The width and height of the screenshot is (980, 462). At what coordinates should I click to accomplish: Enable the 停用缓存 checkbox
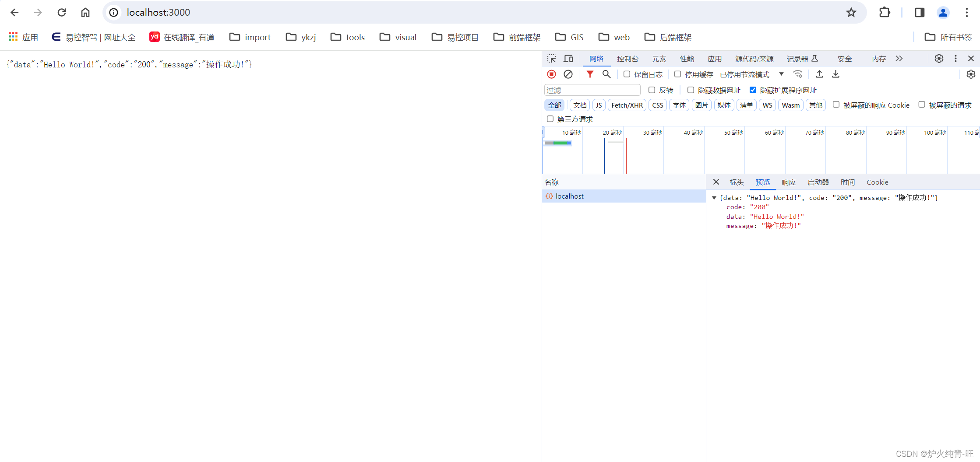[677, 74]
